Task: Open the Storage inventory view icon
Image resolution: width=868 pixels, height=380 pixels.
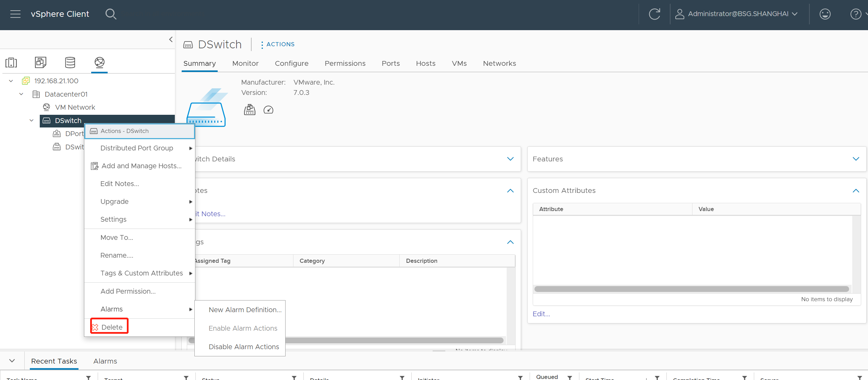Action: click(70, 62)
